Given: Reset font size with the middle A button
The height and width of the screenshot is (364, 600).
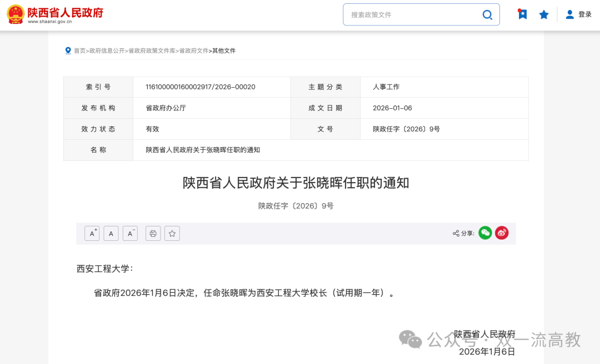Looking at the screenshot, I should [x=111, y=233].
